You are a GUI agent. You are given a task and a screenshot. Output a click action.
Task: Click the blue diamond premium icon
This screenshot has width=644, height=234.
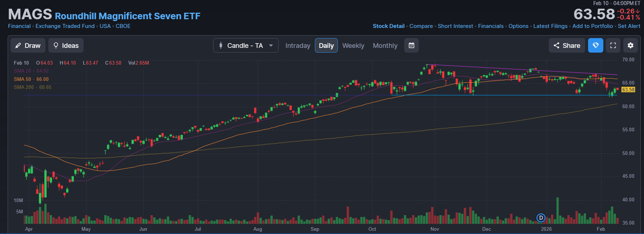(x=596, y=45)
